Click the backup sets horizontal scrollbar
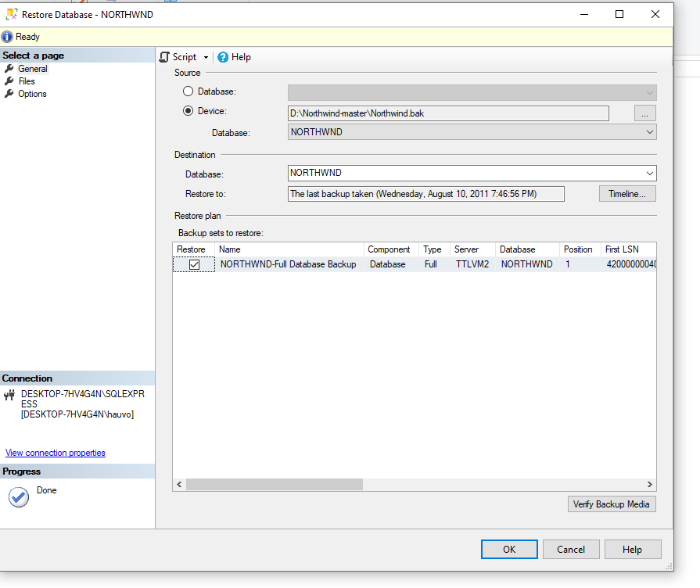Viewport: 700px width, 588px height. click(x=274, y=485)
